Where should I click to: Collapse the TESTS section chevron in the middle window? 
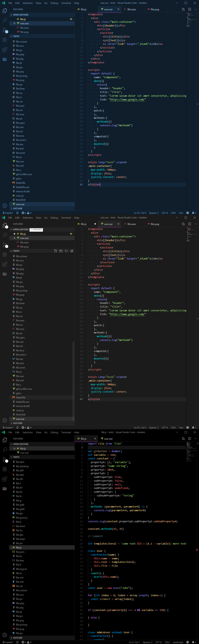pyautogui.click(x=11, y=251)
